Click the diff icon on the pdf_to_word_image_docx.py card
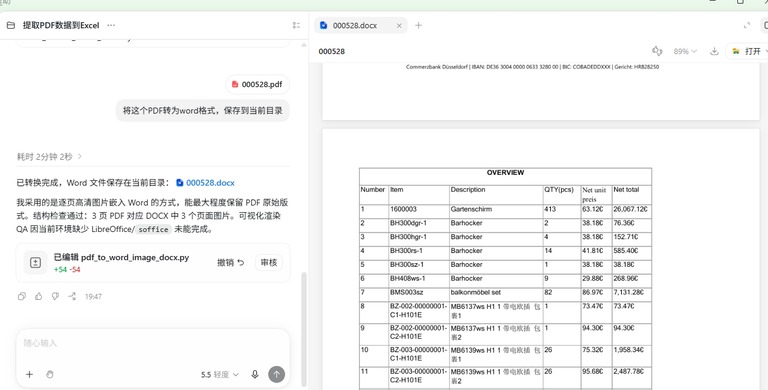This screenshot has height=390, width=768. [35, 263]
